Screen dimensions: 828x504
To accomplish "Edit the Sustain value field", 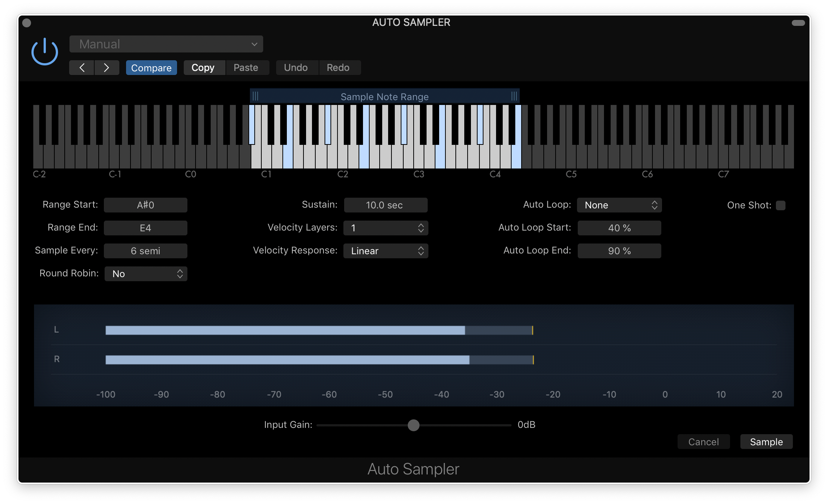I will 386,205.
